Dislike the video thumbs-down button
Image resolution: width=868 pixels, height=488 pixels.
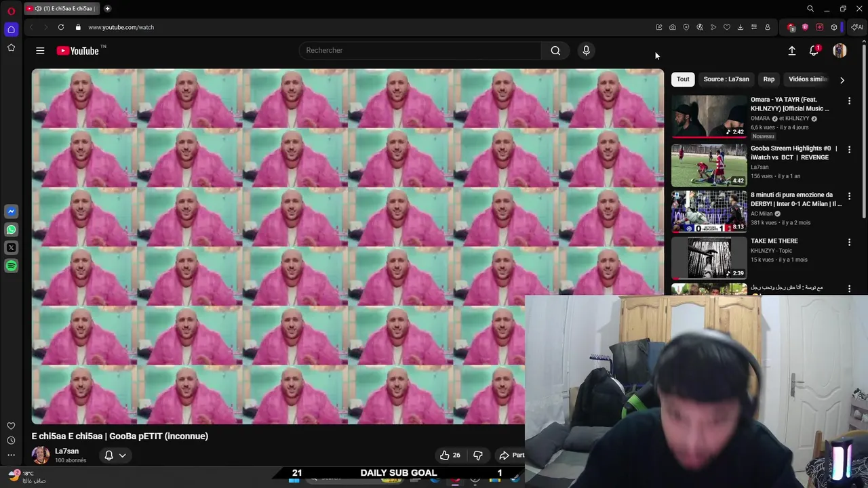(478, 455)
